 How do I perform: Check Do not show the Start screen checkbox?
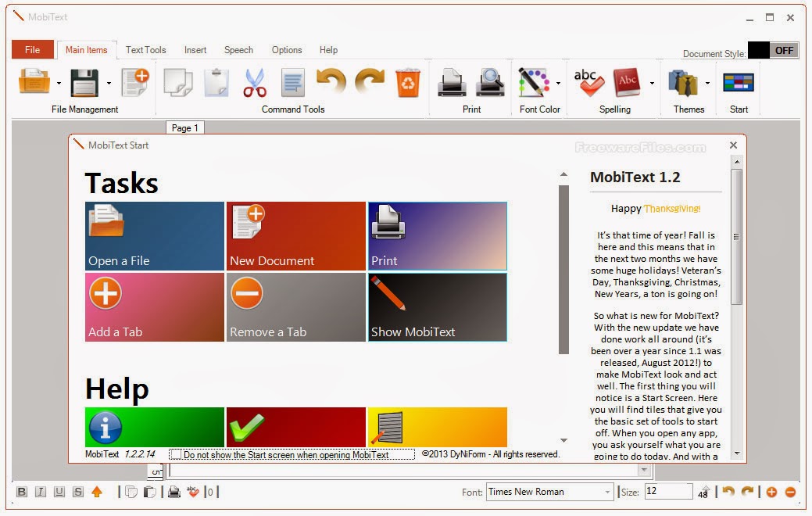(x=176, y=454)
